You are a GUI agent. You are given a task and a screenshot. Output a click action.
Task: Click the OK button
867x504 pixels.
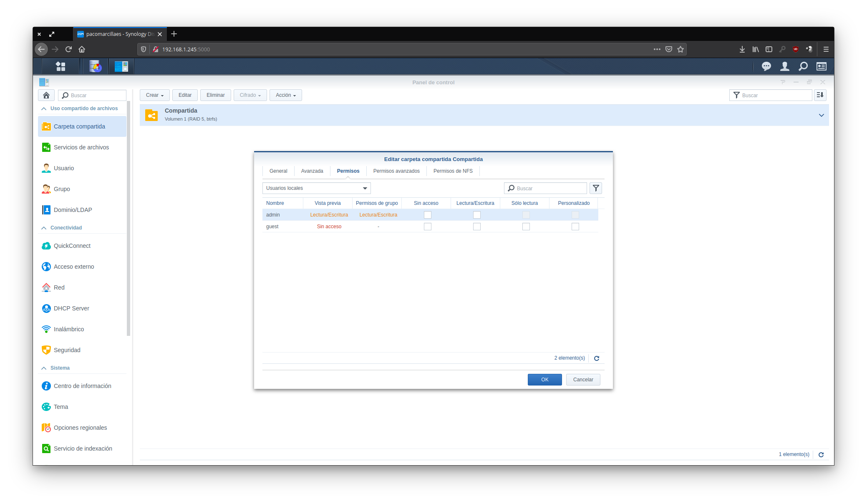544,380
